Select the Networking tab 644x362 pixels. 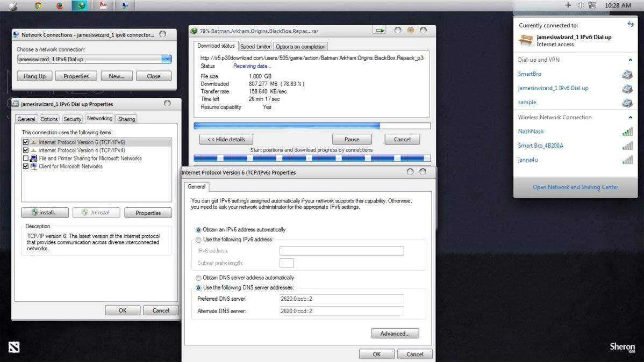pyautogui.click(x=99, y=118)
